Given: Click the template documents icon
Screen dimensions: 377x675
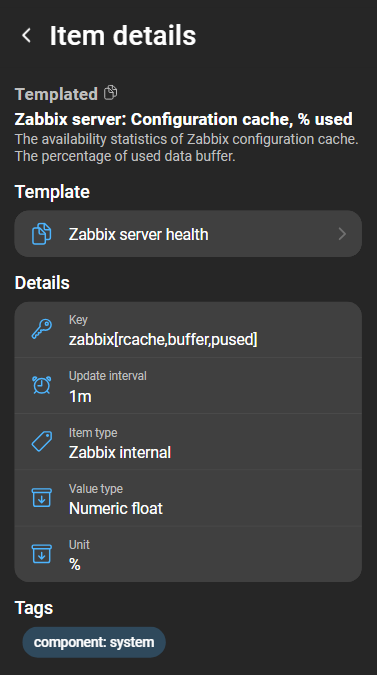Looking at the screenshot, I should pos(42,234).
